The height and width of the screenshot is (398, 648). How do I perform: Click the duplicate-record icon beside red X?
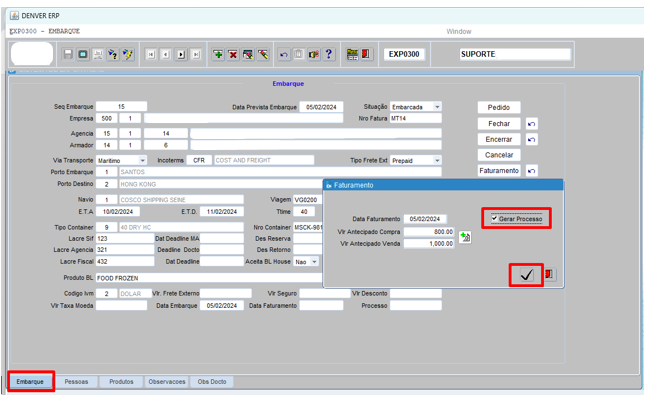(x=248, y=54)
